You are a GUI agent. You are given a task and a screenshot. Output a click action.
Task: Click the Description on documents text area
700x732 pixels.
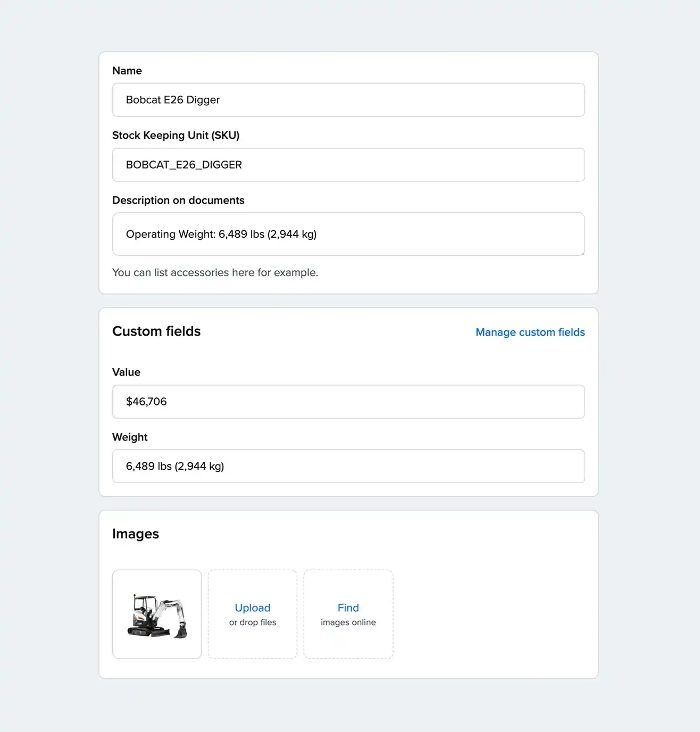[x=348, y=234]
